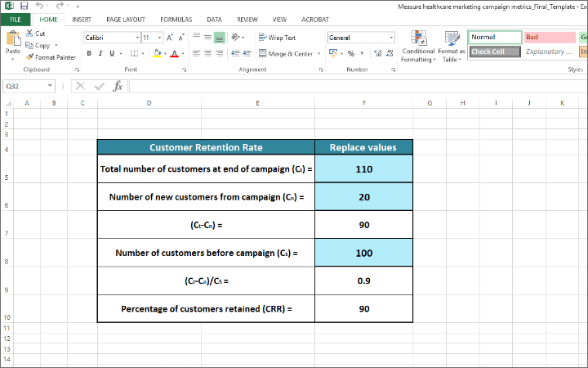
Task: Click the Cut button
Action: tap(35, 34)
